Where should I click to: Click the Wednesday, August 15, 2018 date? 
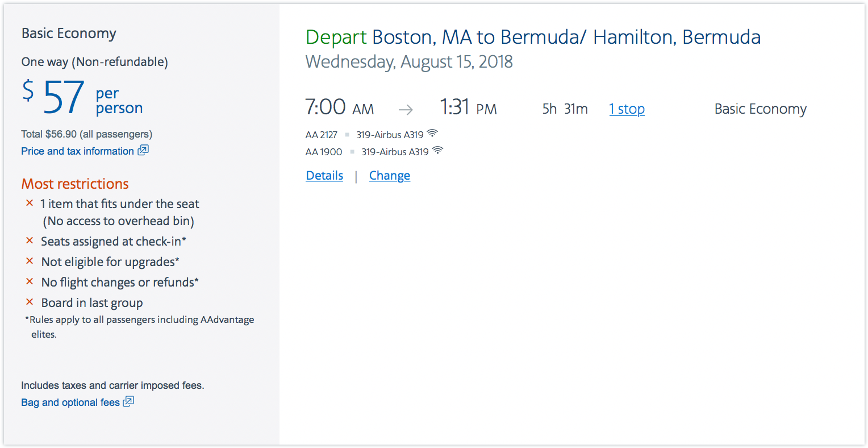(x=409, y=61)
